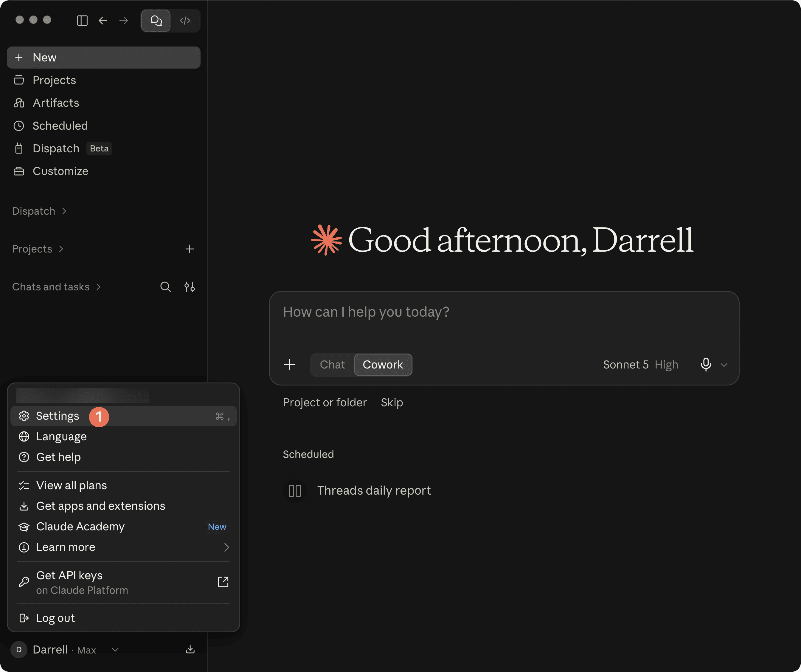Expand the Projects section header

pyautogui.click(x=38, y=249)
